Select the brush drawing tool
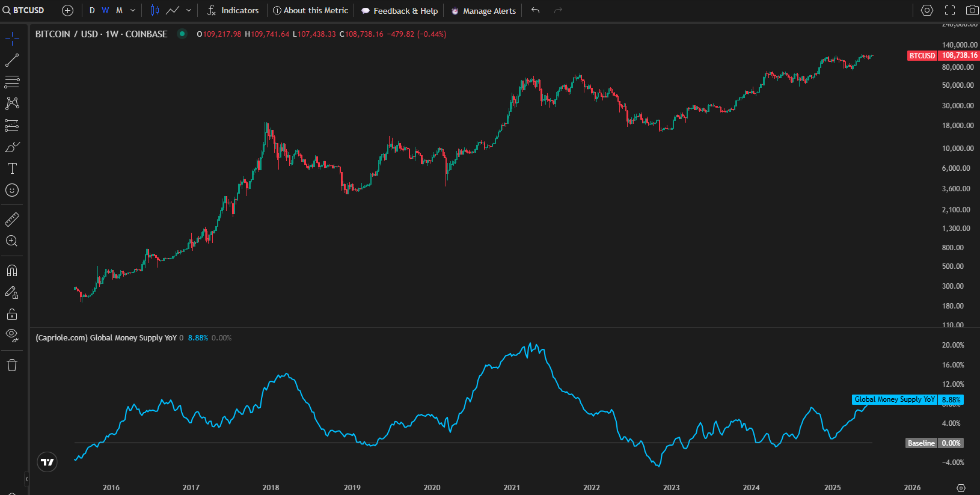The height and width of the screenshot is (495, 980). click(12, 147)
